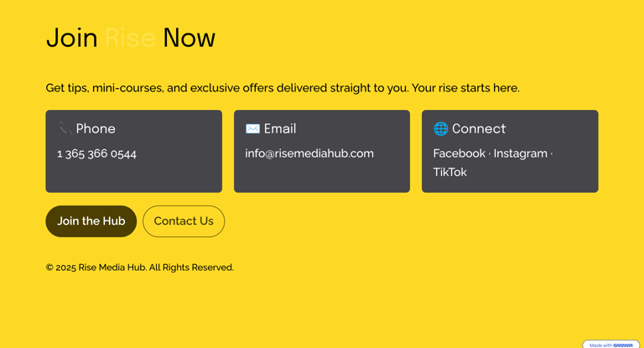Click the telephone handset icon
The width and height of the screenshot is (644, 348).
(x=65, y=128)
